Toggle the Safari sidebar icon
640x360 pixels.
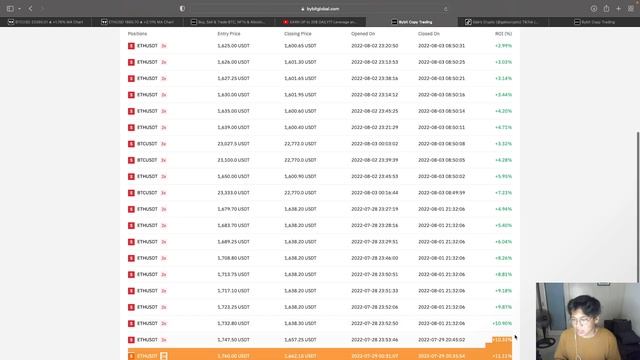coord(10,9)
